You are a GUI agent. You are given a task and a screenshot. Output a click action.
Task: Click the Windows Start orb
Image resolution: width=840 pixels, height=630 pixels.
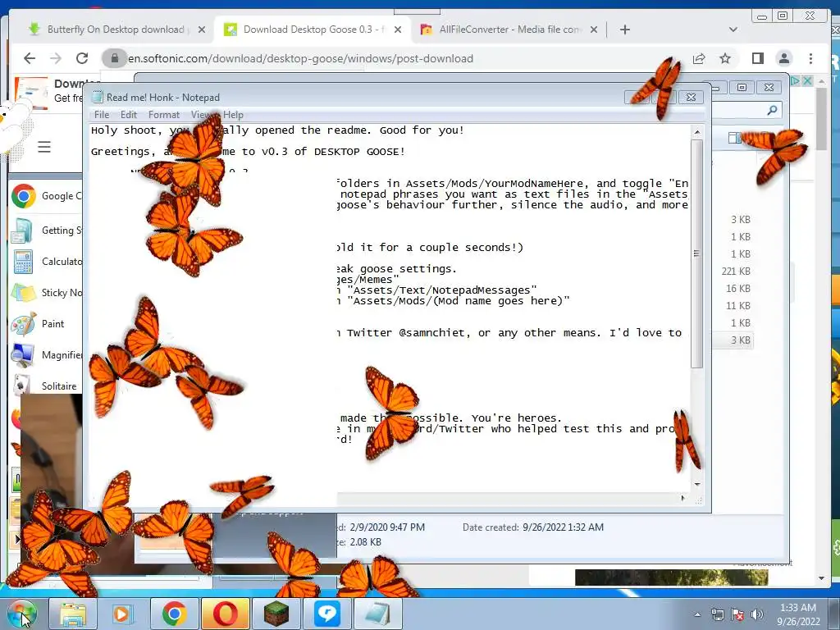pyautogui.click(x=22, y=614)
